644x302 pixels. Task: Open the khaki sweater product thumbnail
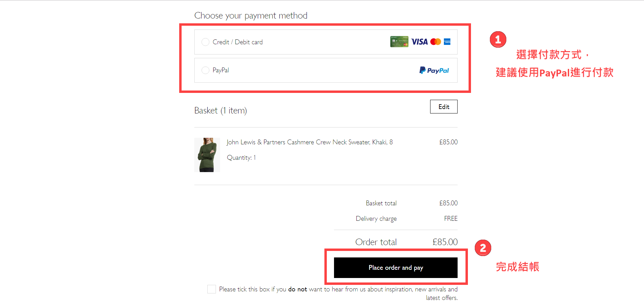point(207,155)
